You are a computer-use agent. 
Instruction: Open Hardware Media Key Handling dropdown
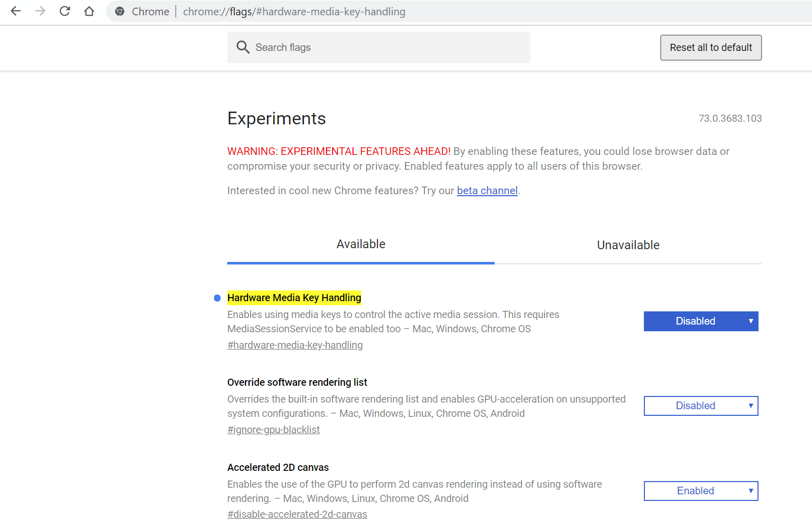coord(701,321)
